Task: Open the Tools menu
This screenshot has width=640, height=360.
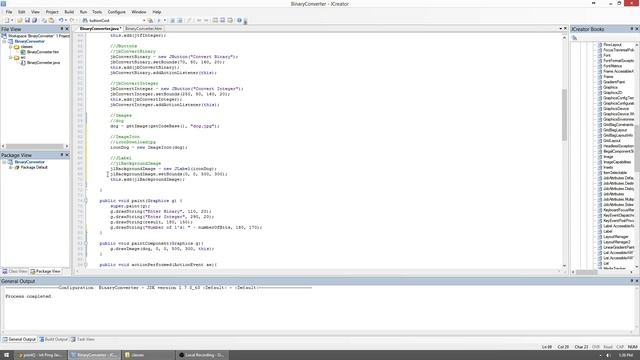Action: [x=97, y=12]
